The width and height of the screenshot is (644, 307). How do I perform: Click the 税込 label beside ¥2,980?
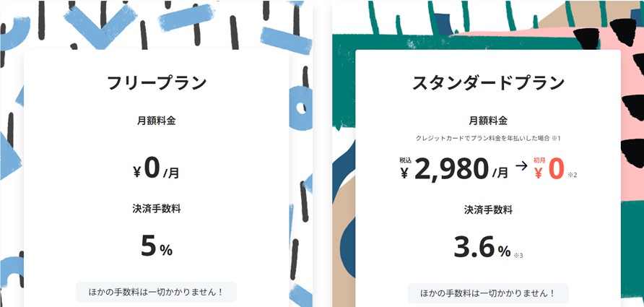[405, 160]
